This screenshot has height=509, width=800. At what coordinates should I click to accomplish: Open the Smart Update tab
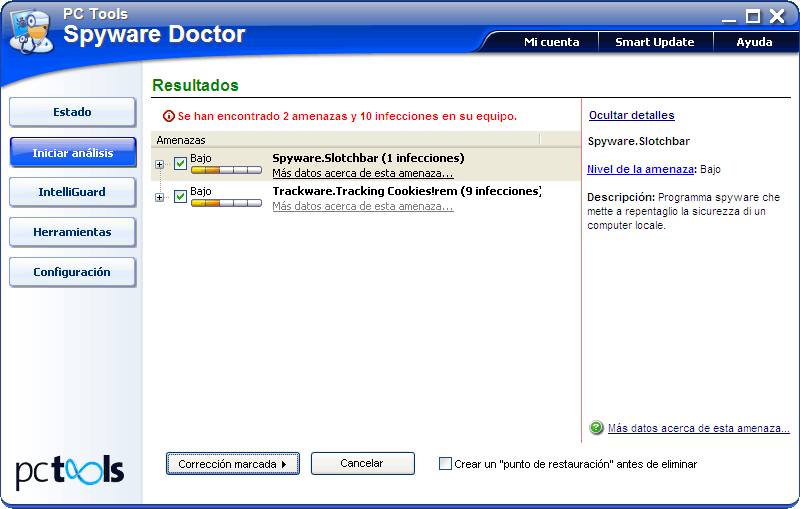[x=655, y=42]
